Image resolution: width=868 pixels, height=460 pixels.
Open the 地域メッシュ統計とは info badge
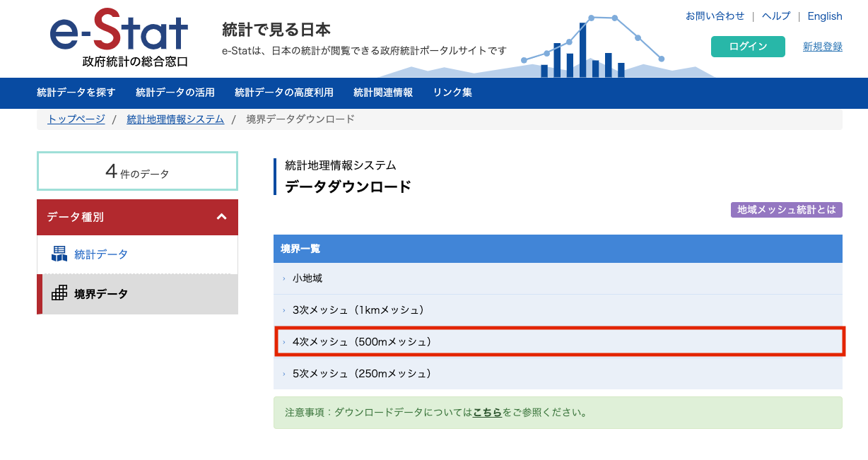[x=785, y=210]
